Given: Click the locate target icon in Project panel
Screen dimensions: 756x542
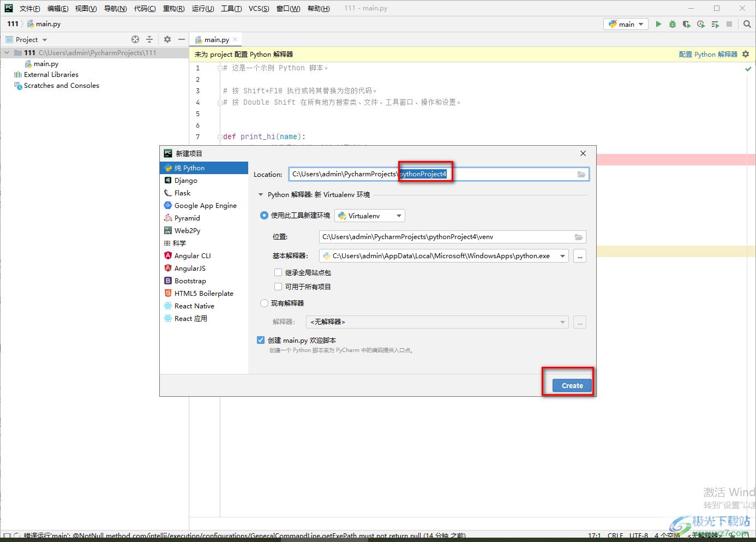Looking at the screenshot, I should coord(135,39).
